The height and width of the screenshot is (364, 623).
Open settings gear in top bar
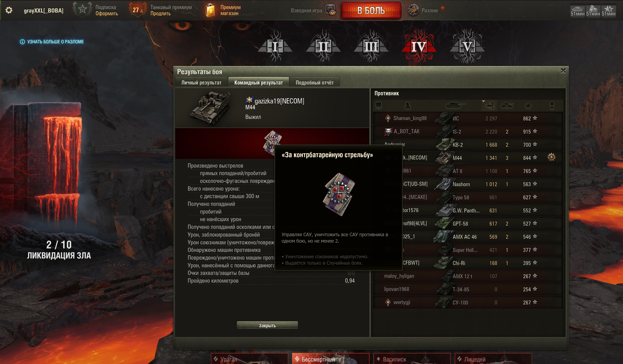pyautogui.click(x=9, y=10)
